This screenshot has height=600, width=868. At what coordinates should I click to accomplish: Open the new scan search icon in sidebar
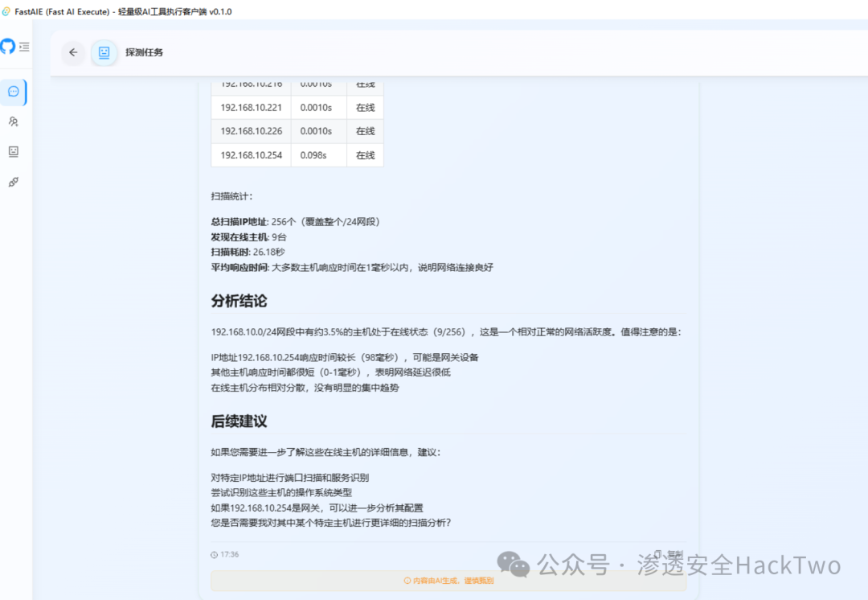pos(13,121)
